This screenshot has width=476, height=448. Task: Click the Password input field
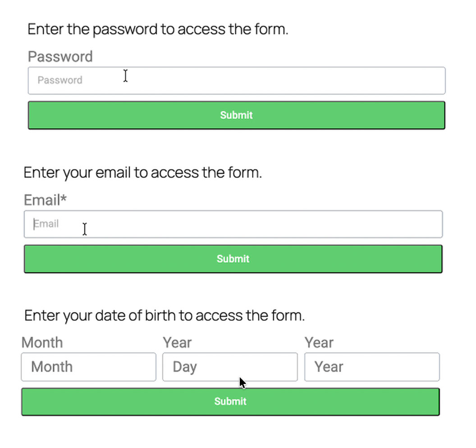tap(236, 81)
